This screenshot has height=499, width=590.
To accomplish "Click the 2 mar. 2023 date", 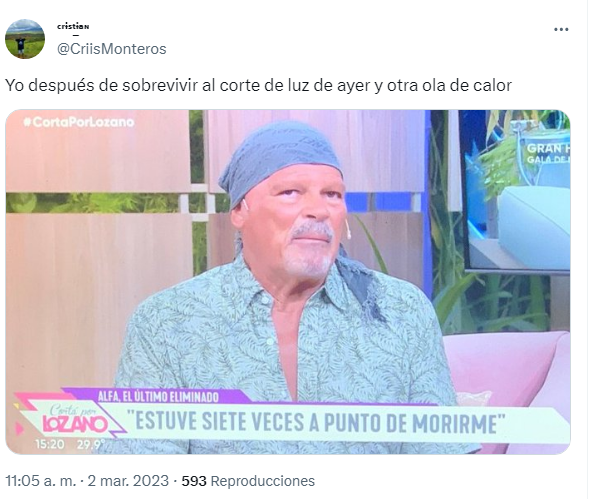I will pyautogui.click(x=128, y=481).
